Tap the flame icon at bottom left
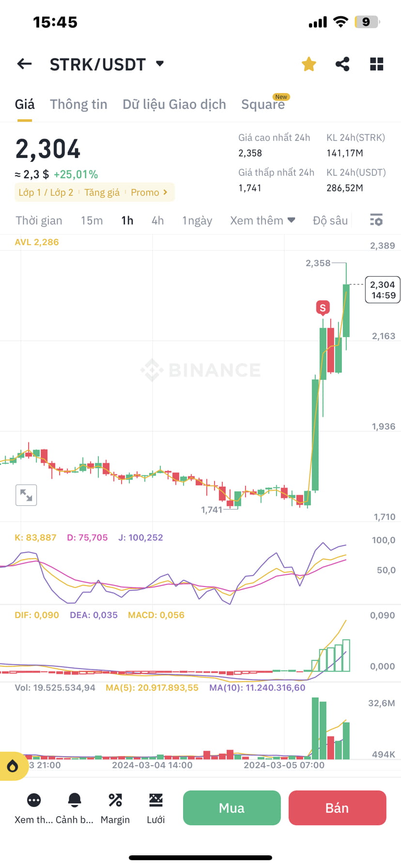Screen dimensions: 401x868 pos(13,766)
